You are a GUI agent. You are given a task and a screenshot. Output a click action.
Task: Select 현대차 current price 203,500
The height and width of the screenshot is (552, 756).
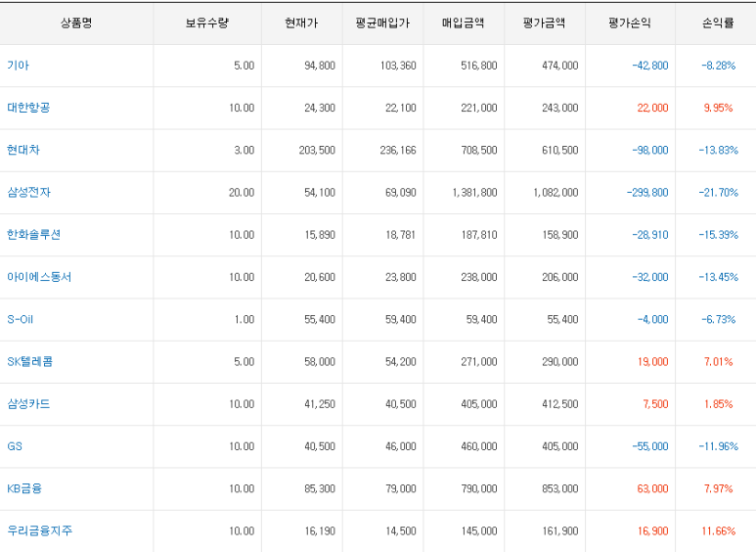tap(317, 150)
